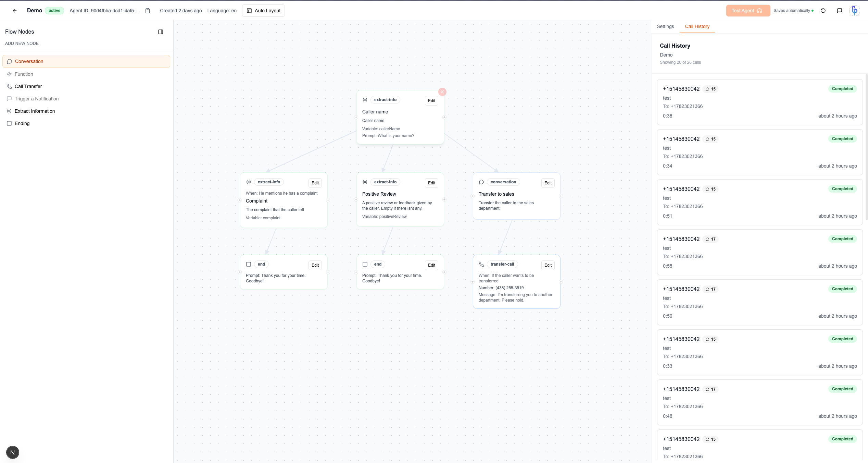Edit the Complaint node
Screen dimensions: 868x463
click(315, 183)
